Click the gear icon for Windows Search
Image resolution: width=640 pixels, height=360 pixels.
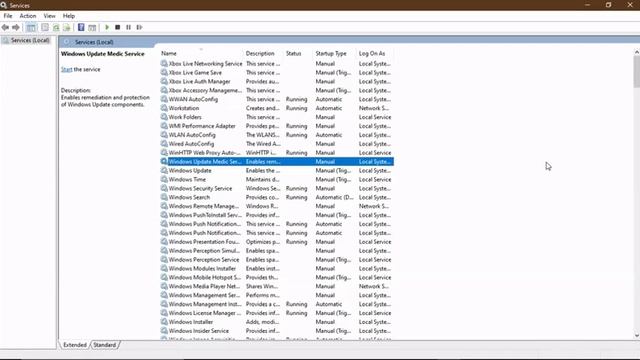164,197
